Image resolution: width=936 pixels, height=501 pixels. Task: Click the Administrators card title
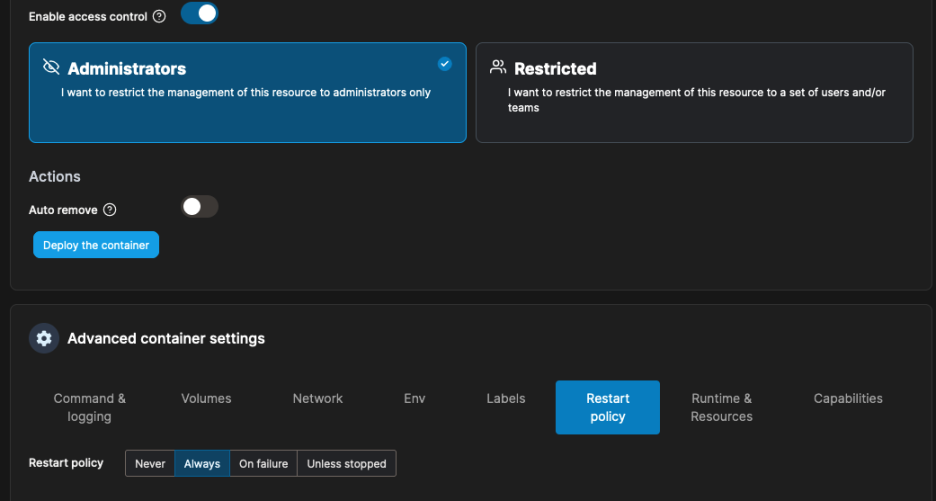tap(127, 69)
